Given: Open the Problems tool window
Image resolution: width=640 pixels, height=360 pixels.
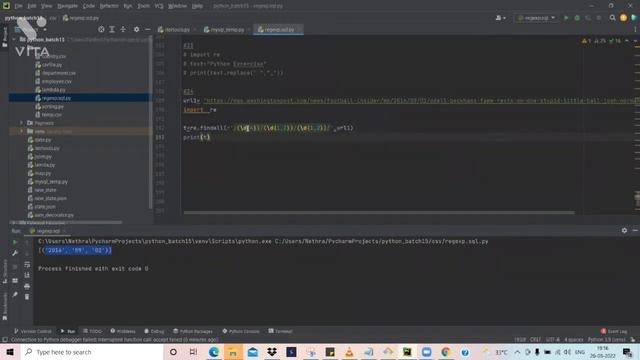Looking at the screenshot, I should [123, 331].
